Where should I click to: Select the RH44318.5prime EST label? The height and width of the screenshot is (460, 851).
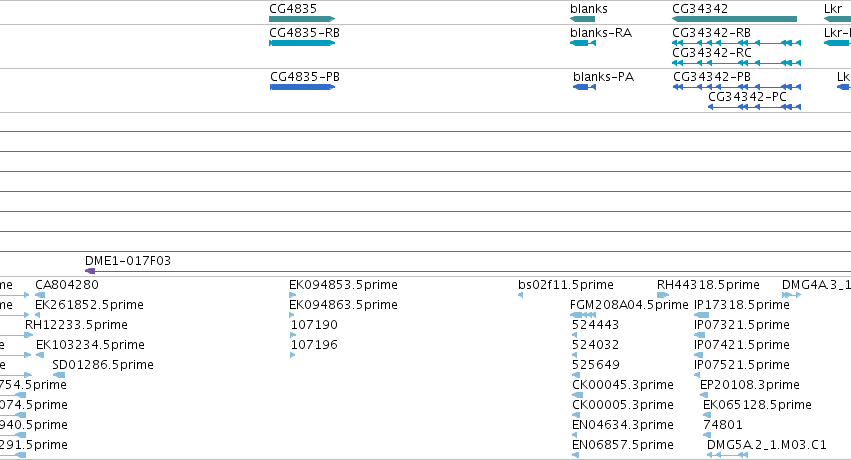click(x=708, y=285)
